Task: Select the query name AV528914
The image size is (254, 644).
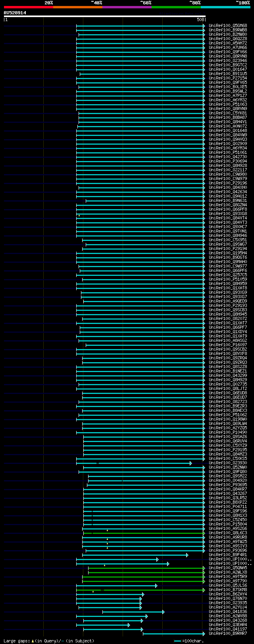Action: point(15,13)
